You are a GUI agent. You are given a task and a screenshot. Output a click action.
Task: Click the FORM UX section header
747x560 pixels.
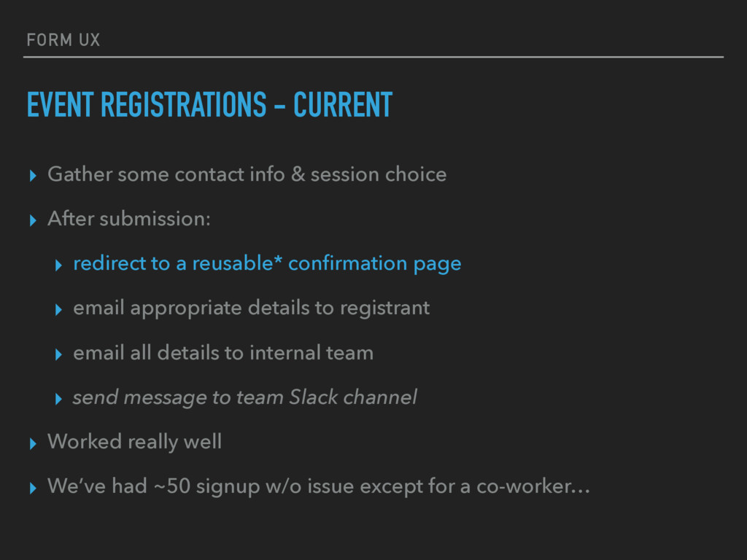pos(63,40)
